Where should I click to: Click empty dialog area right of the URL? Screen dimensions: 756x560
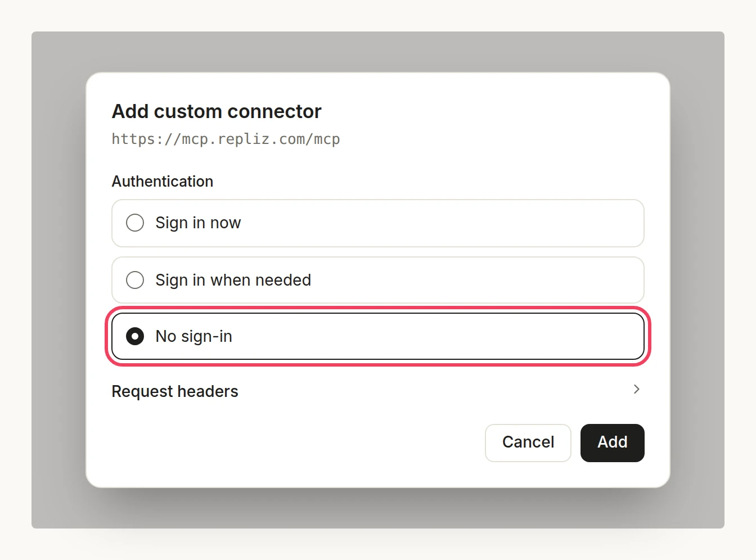pos(495,139)
